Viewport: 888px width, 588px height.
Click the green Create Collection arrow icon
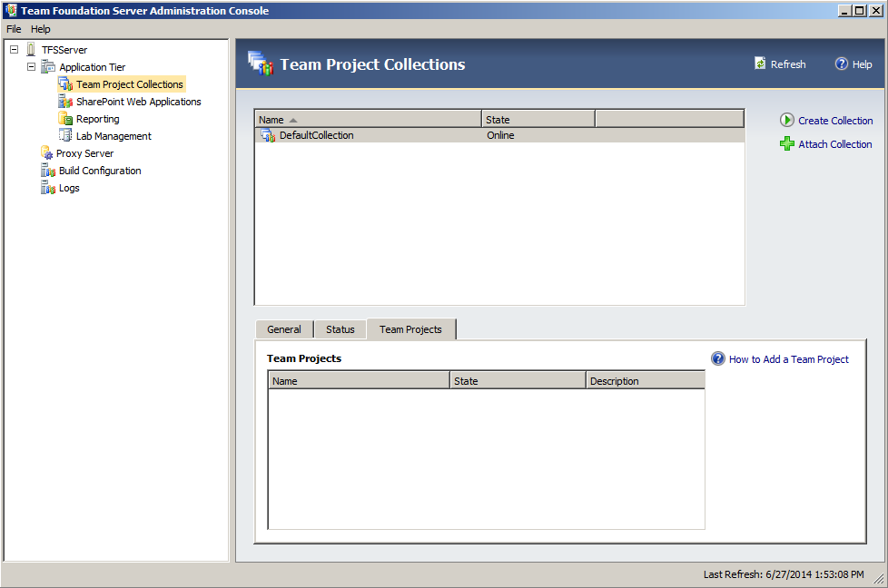[x=787, y=120]
